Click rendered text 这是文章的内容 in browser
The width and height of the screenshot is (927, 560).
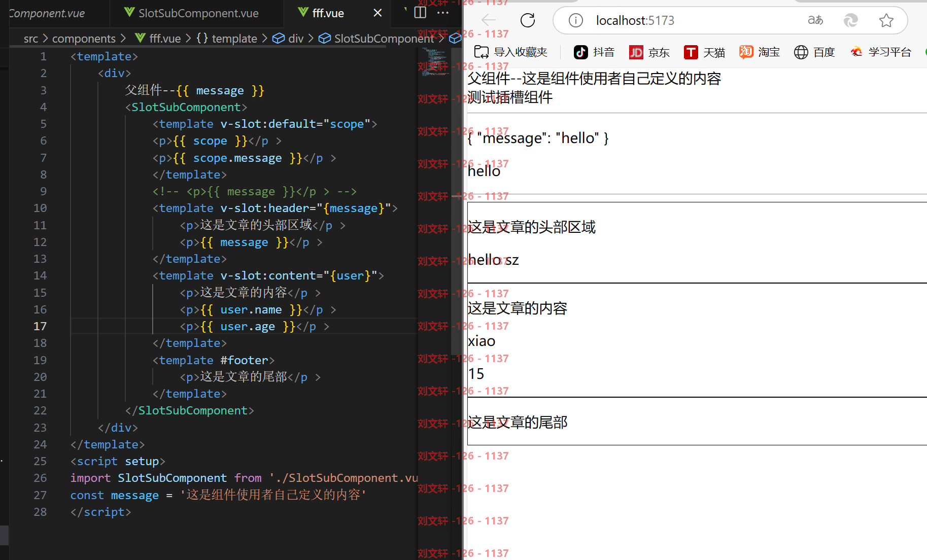pos(518,308)
